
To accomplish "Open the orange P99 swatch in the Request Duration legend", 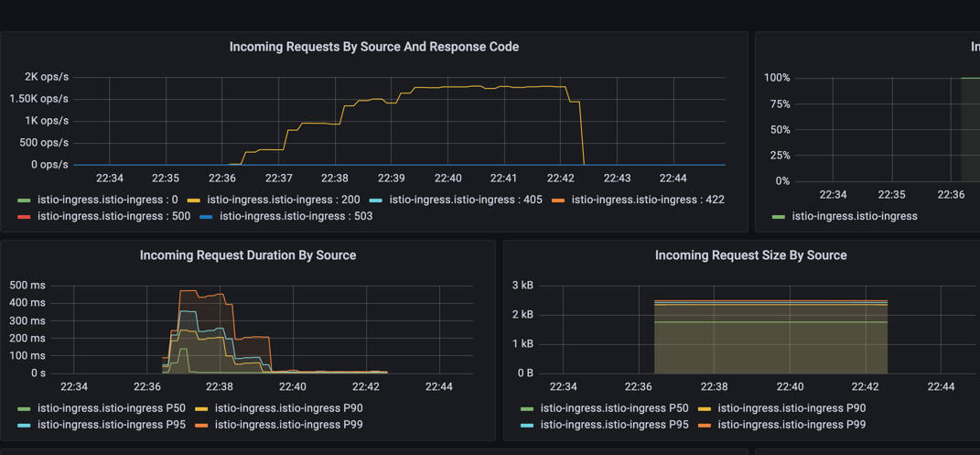I will pyautogui.click(x=202, y=425).
